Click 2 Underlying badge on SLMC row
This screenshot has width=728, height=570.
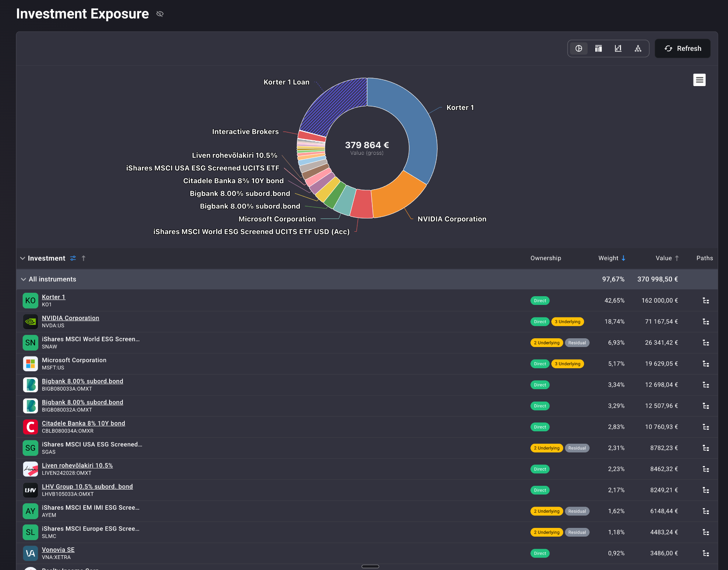(547, 532)
